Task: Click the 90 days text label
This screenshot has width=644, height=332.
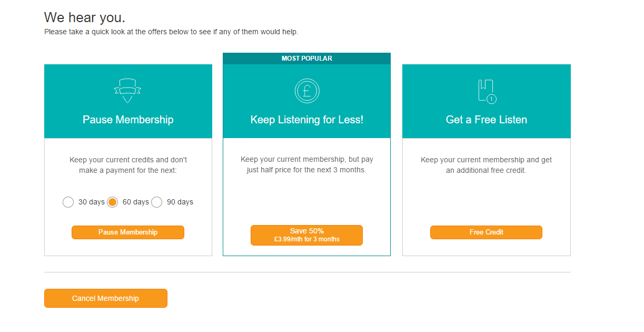Action: 180,202
